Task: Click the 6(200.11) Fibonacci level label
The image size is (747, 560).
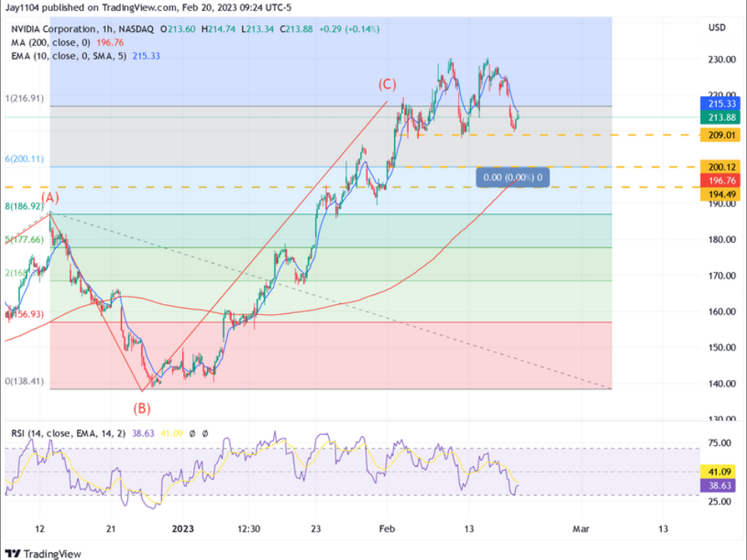Action: pyautogui.click(x=24, y=158)
